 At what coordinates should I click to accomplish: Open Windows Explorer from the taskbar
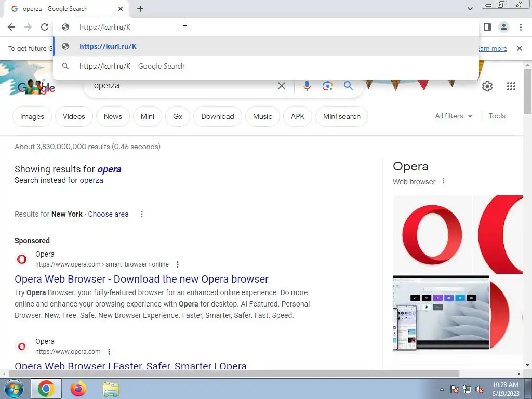(111, 389)
